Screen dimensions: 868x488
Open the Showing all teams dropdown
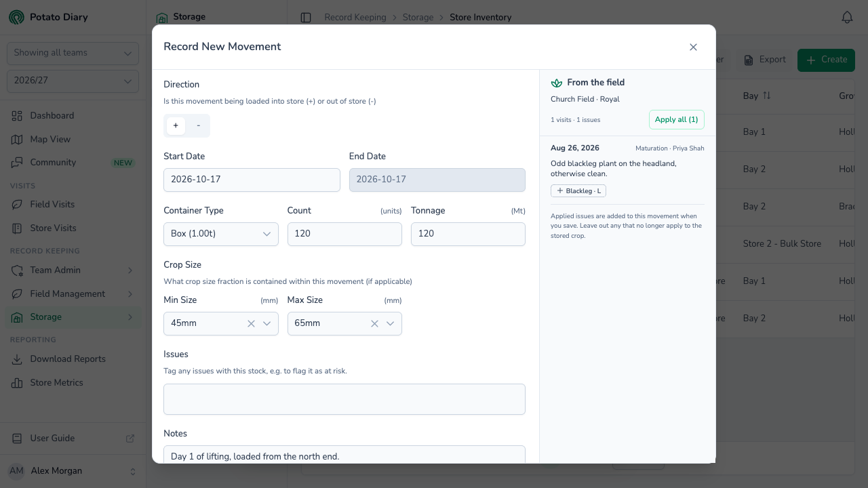[x=73, y=54]
